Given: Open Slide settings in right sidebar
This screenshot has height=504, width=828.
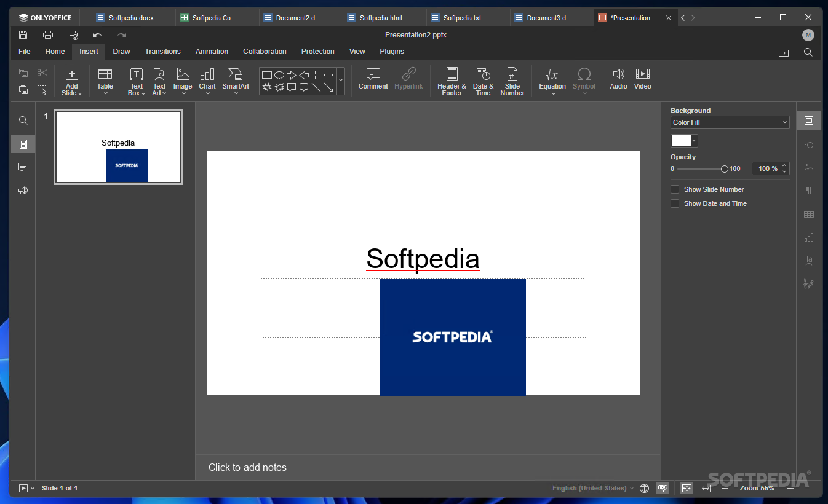Looking at the screenshot, I should pyautogui.click(x=809, y=120).
